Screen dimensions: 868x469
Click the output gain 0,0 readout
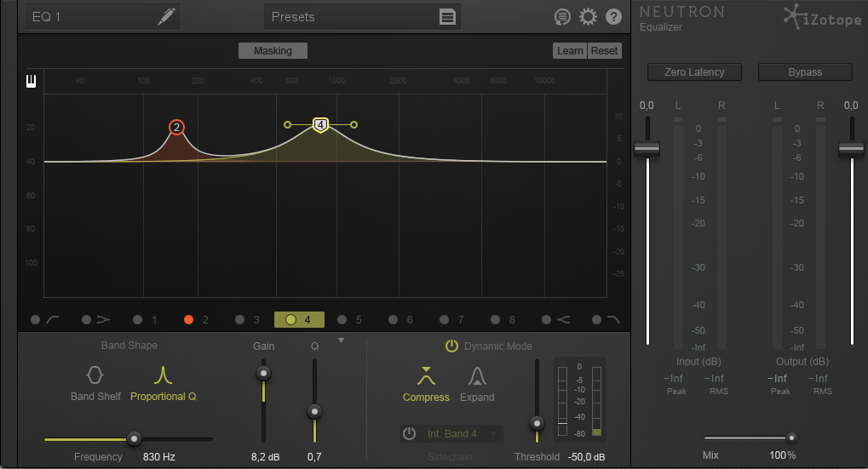[x=851, y=105]
